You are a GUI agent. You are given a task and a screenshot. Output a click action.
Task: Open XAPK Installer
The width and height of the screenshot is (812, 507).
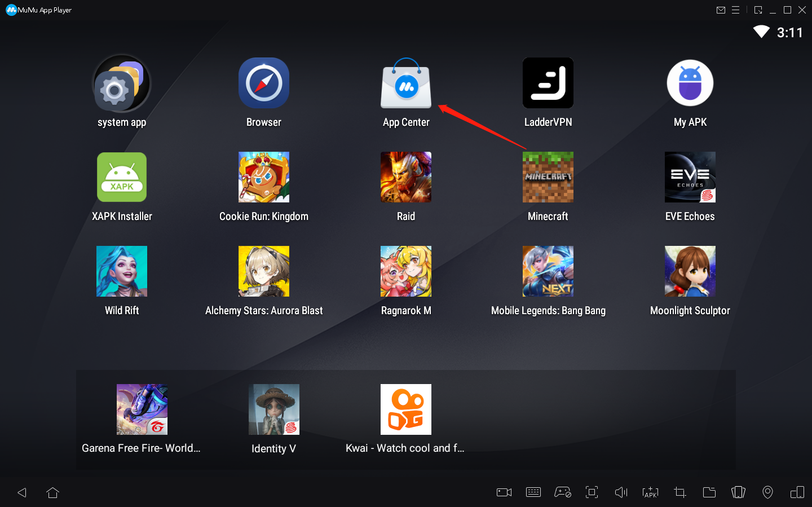coord(122,177)
